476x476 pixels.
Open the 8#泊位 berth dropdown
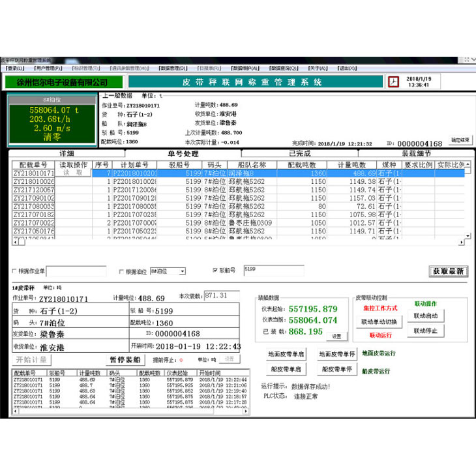point(182,271)
